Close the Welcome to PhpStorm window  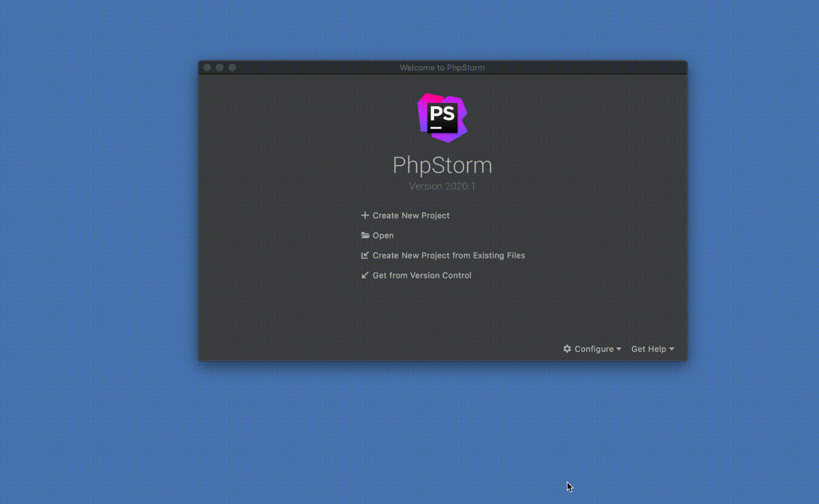coord(207,67)
